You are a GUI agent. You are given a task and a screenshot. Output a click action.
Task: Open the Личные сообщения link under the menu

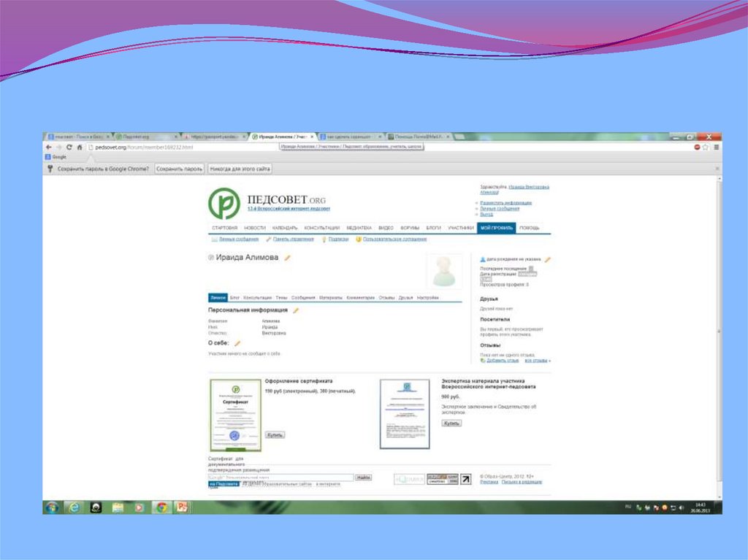pos(239,239)
